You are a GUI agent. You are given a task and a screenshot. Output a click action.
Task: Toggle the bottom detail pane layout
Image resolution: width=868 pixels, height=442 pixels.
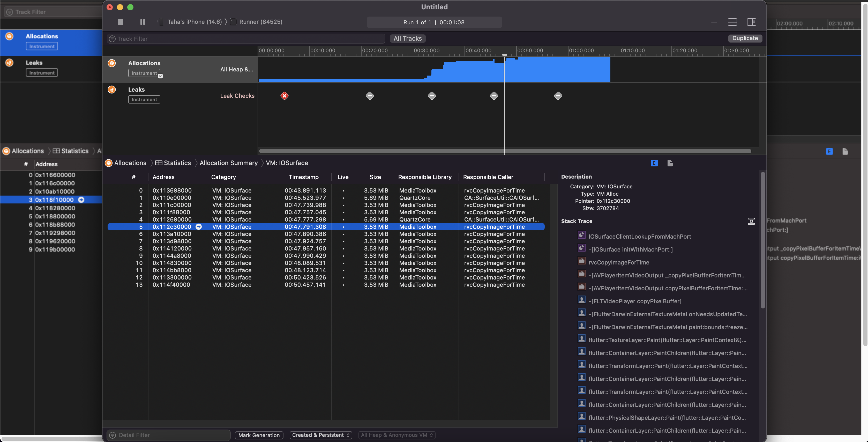[732, 22]
